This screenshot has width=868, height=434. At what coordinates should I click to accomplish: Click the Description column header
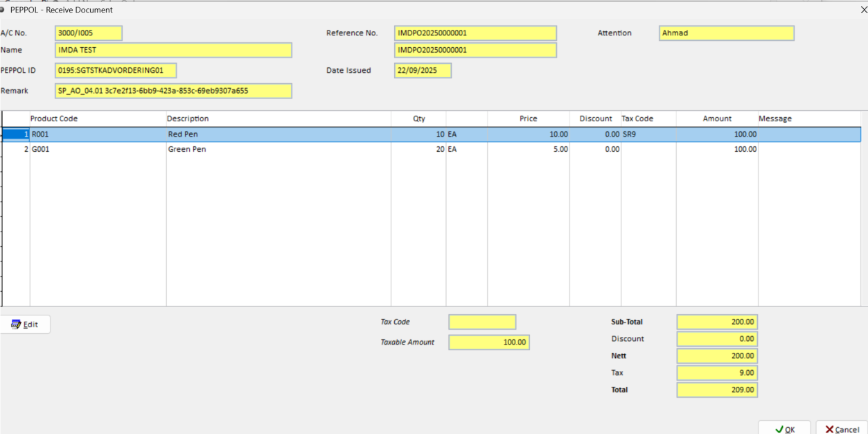coord(278,119)
